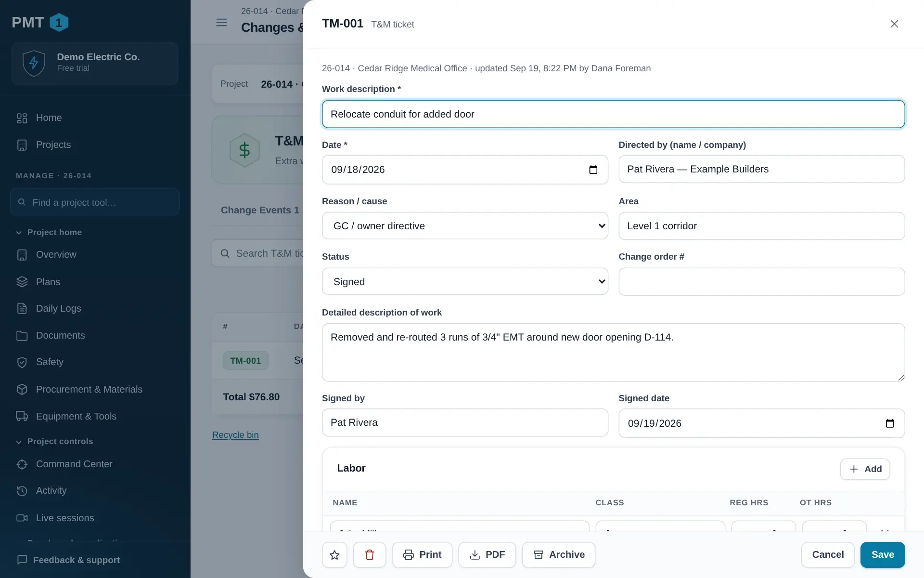Open the Status dropdown showing Signed
Image resolution: width=924 pixels, height=578 pixels.
465,282
